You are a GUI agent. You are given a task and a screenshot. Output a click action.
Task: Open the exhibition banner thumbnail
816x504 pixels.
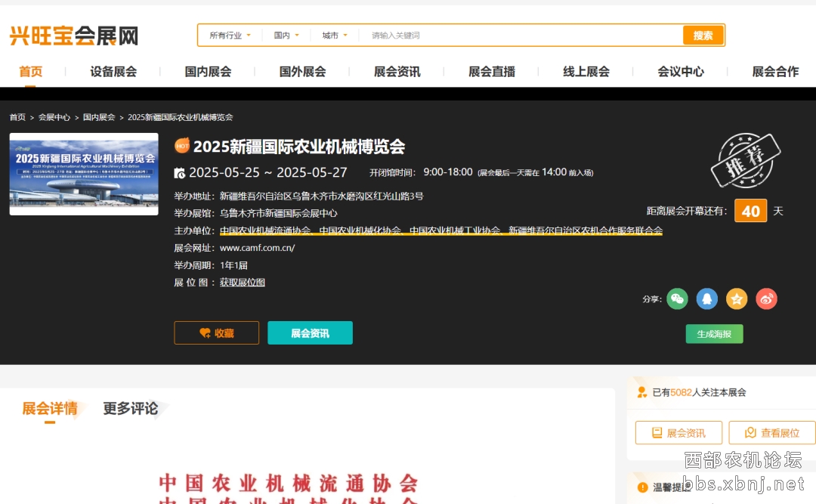(x=84, y=174)
